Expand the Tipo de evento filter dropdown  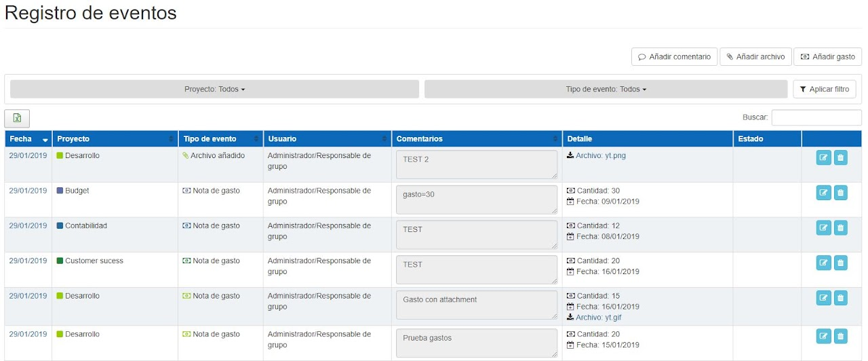click(x=606, y=89)
